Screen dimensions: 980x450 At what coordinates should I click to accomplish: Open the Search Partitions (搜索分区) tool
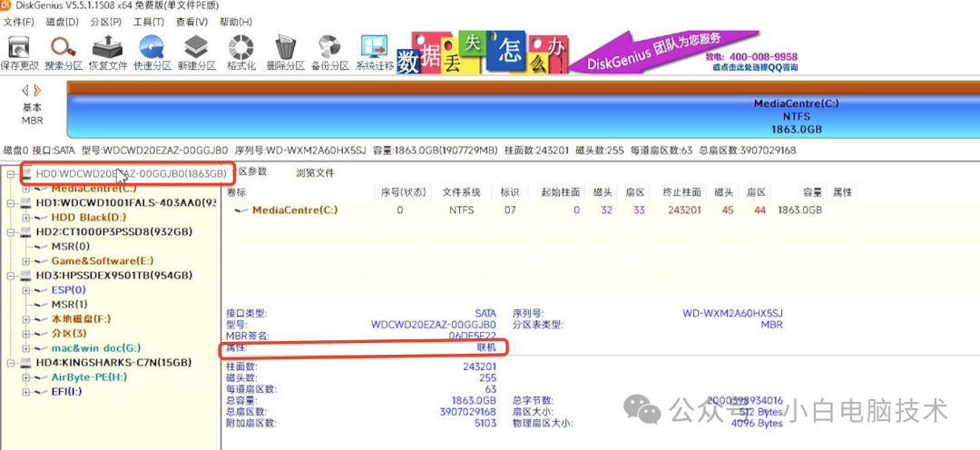coord(64,54)
